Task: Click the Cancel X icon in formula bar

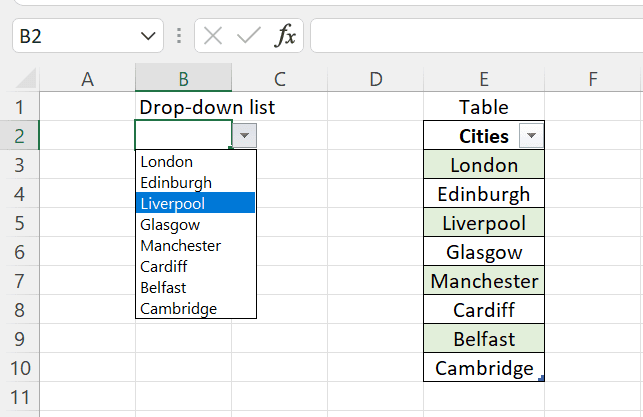Action: point(212,37)
